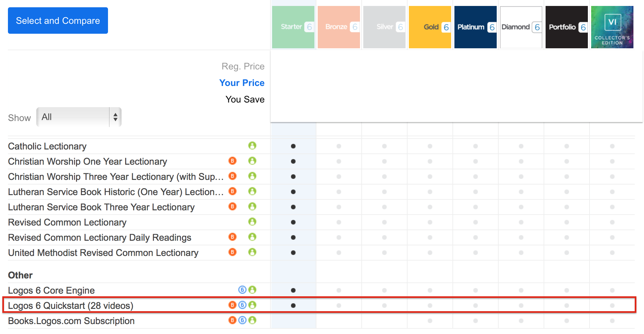Click green icon for Revised Common Lectionary Daily Readings

pyautogui.click(x=252, y=237)
